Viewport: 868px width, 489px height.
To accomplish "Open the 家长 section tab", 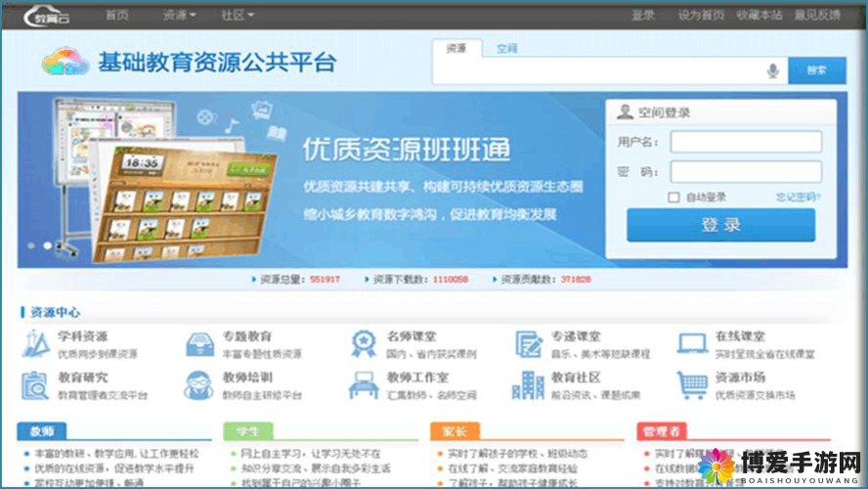I will coord(455,431).
